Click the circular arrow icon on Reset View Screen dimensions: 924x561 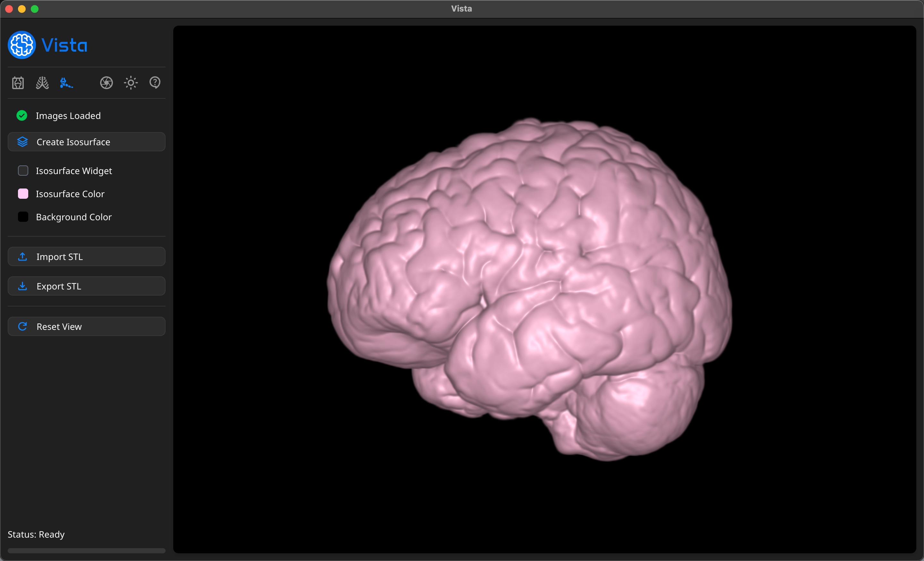click(22, 326)
